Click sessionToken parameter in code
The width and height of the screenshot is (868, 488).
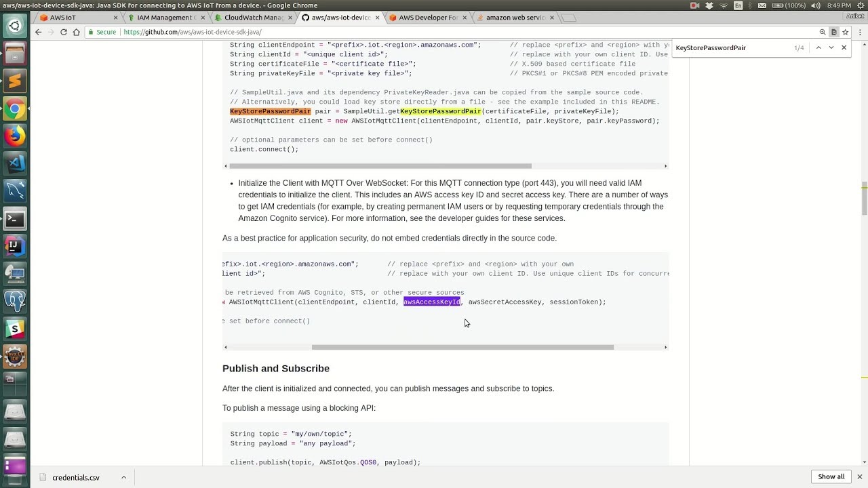(574, 302)
